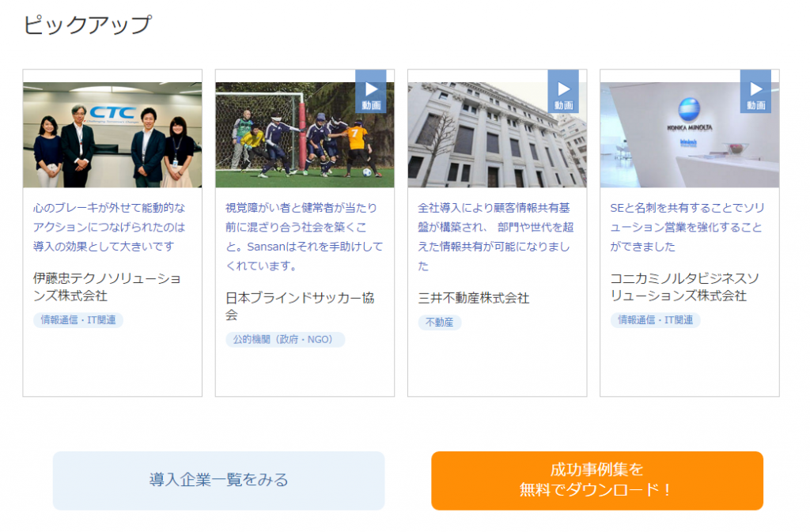Play video icon on Blind Soccer card
810x532 pixels.
coord(370,92)
